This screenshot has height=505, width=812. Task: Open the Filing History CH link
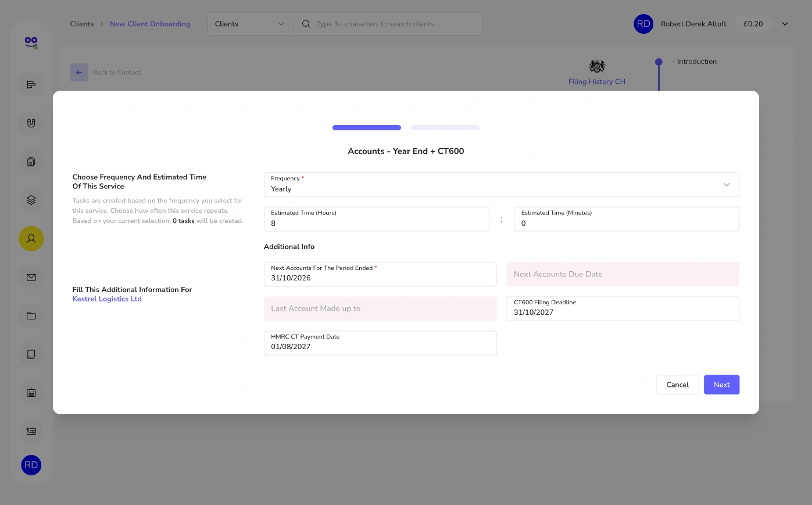[597, 82]
